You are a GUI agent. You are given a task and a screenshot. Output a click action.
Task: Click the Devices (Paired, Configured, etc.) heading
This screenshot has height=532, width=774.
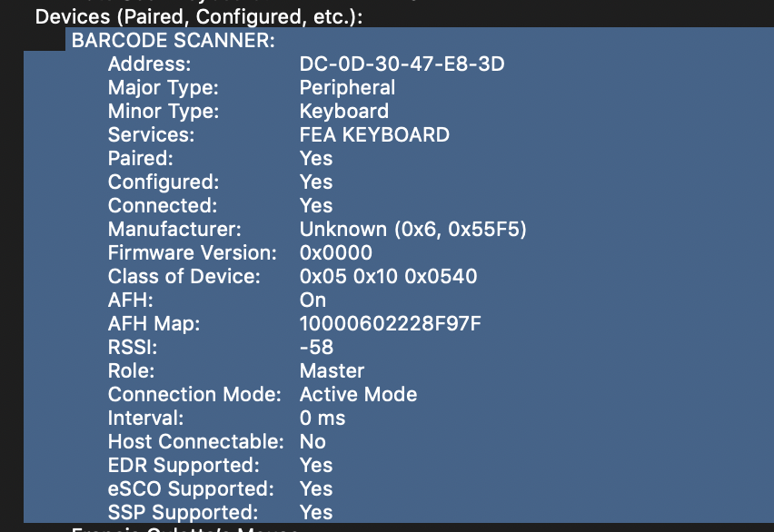click(x=199, y=16)
